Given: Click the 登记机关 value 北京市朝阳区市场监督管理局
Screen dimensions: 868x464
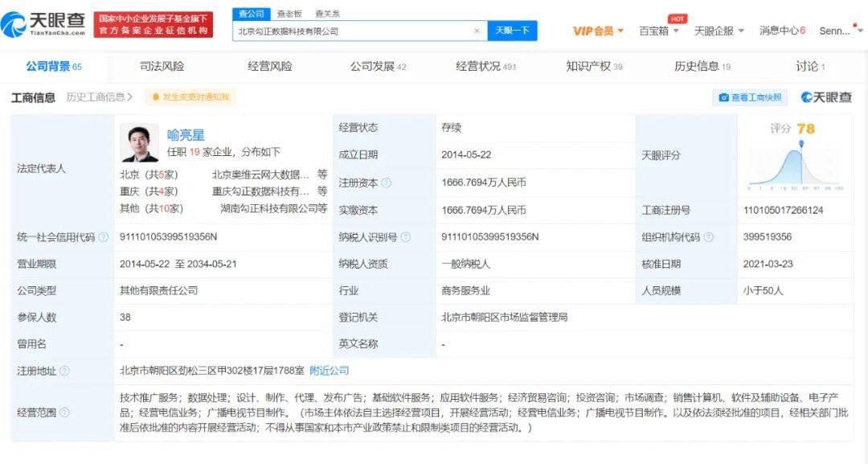Looking at the screenshot, I should tap(504, 318).
